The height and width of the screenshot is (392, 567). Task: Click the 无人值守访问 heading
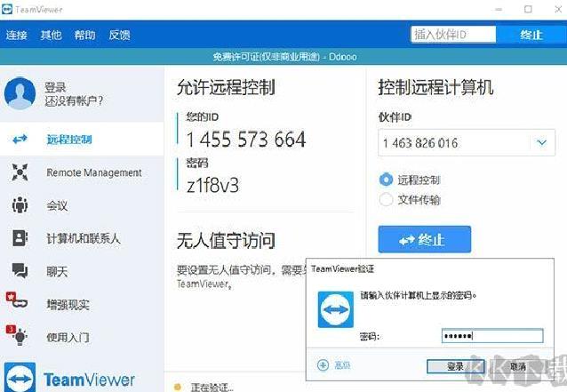tap(226, 241)
